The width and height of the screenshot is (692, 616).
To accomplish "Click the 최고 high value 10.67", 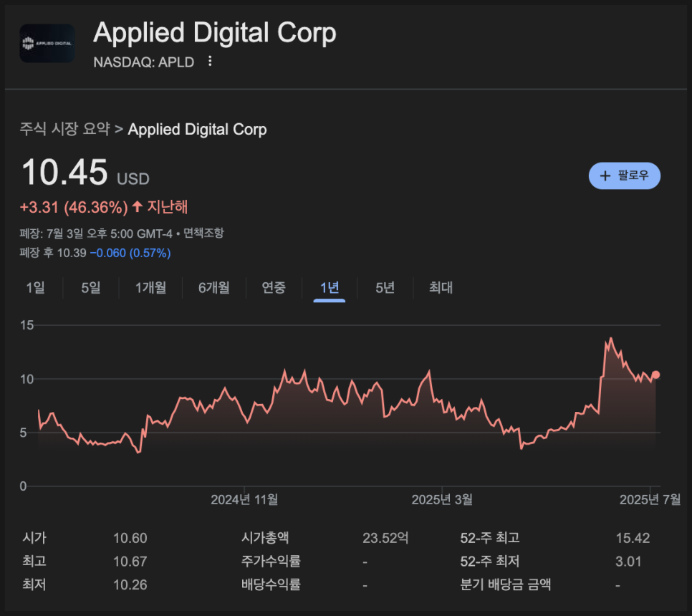I will [130, 562].
